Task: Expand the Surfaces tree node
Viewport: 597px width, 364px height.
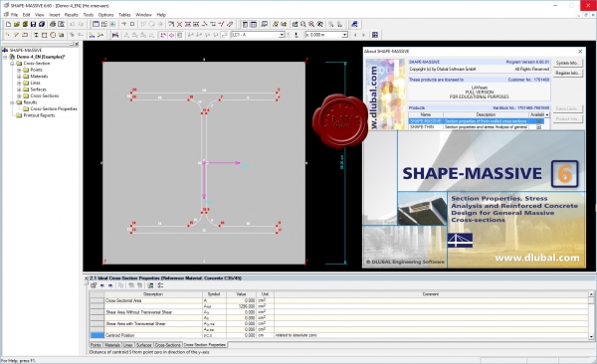Action: tap(19, 90)
